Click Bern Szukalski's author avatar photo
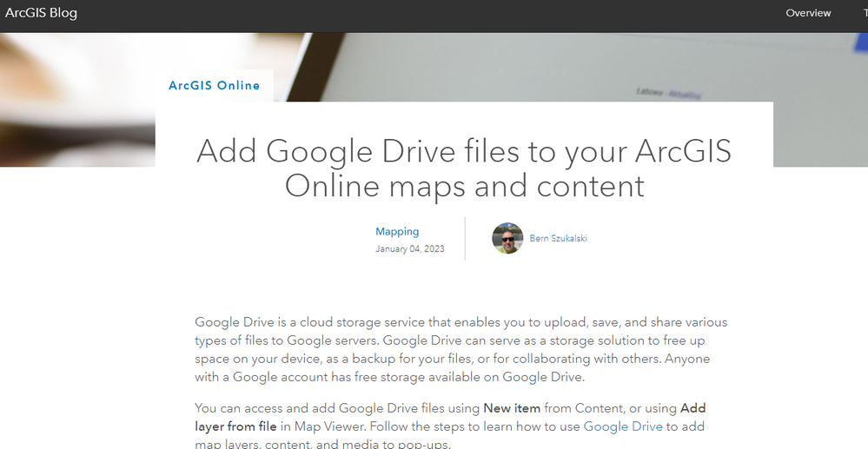The width and height of the screenshot is (868, 449). (x=507, y=238)
